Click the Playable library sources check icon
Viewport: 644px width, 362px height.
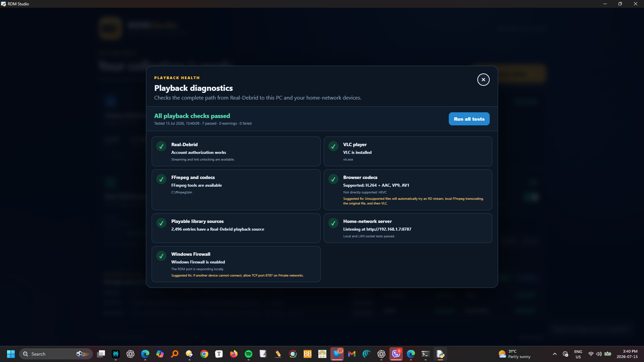pos(161,223)
